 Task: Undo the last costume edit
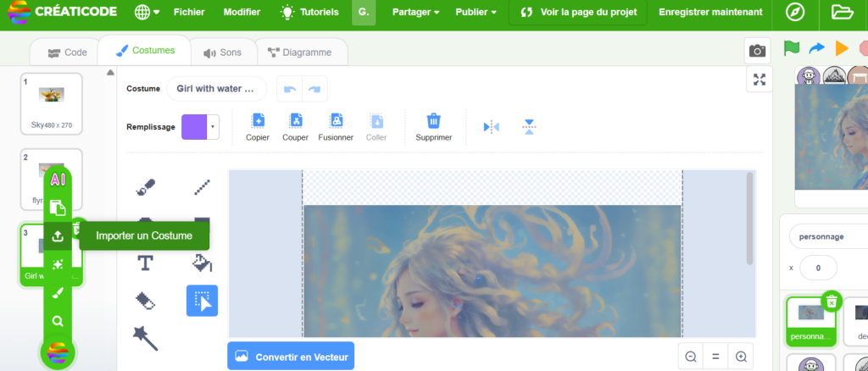pos(290,89)
